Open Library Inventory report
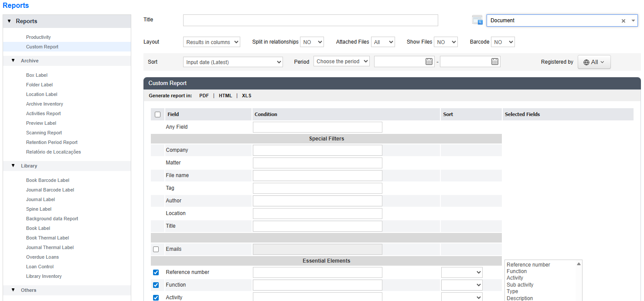The height and width of the screenshot is (301, 644). pyautogui.click(x=44, y=276)
